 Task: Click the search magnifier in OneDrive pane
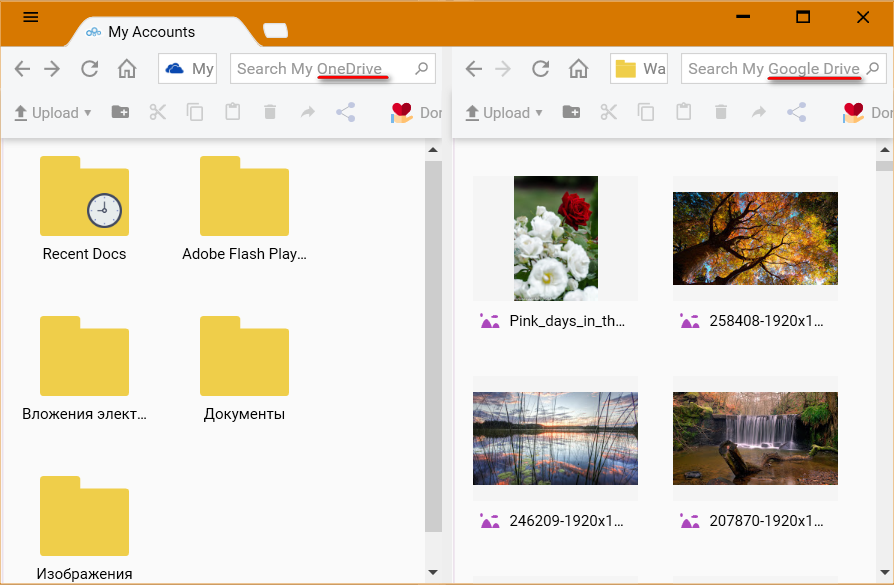(421, 69)
